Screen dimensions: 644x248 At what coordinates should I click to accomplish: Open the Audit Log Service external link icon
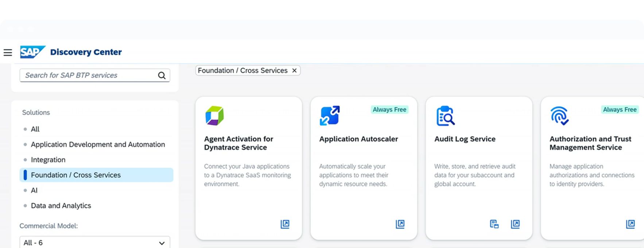(515, 224)
